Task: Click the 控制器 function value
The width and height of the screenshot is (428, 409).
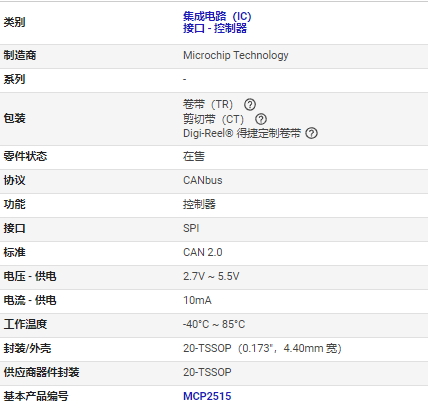Action: (199, 204)
